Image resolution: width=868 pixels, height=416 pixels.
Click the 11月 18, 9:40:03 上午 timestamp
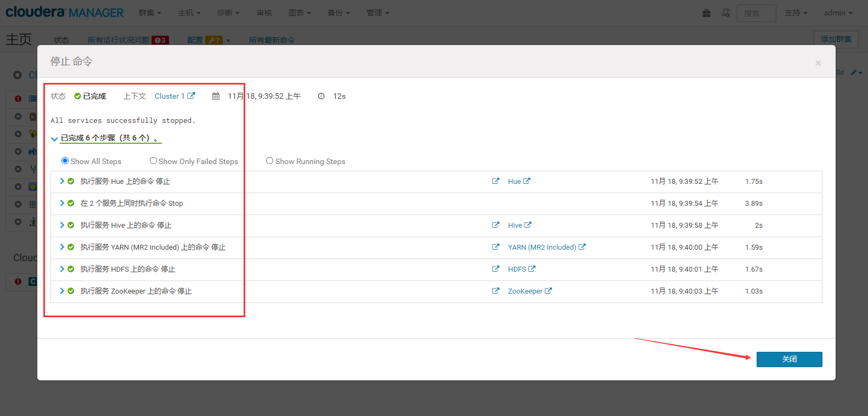[x=684, y=291]
